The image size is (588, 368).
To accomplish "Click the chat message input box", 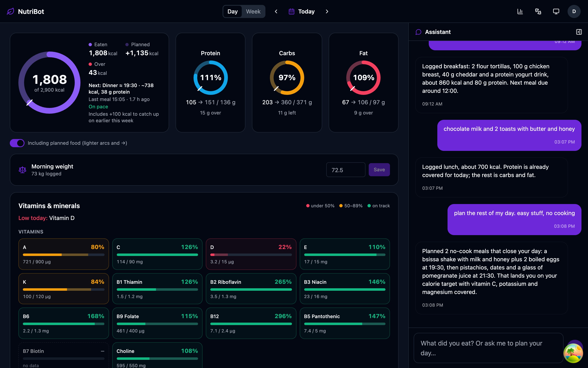I will tap(488, 348).
